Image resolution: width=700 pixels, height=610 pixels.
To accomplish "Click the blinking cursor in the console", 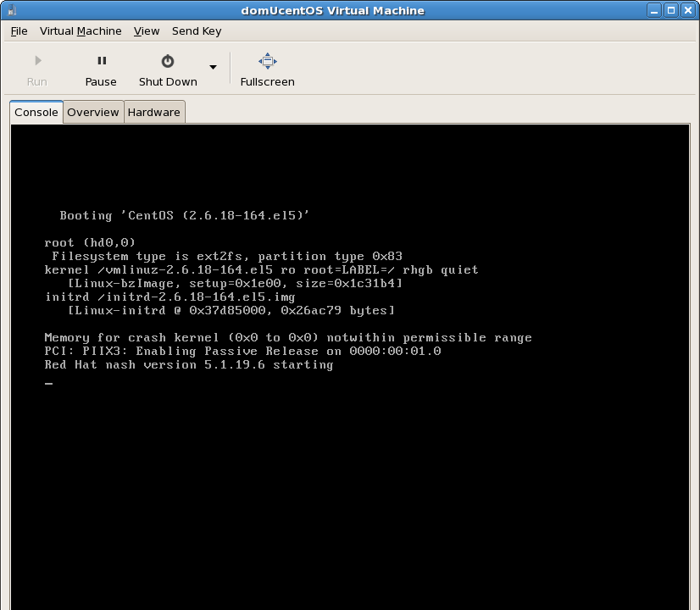I will point(49,384).
